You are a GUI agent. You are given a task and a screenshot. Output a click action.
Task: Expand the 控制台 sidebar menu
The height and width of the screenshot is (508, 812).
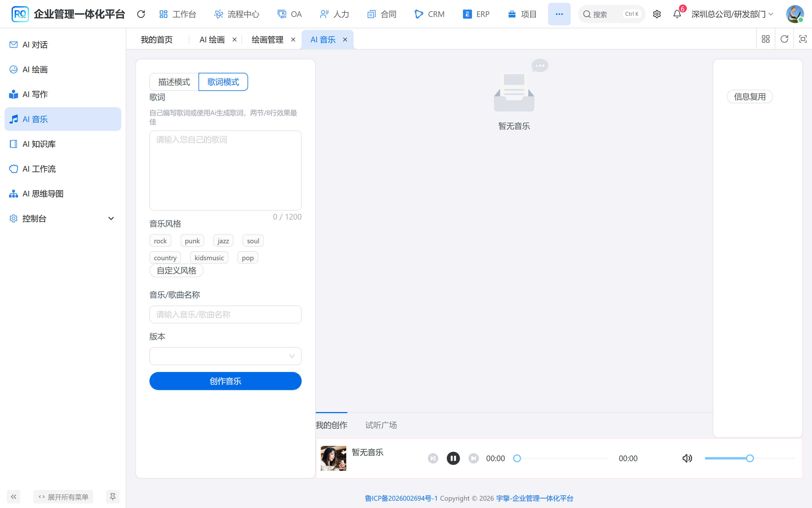(x=63, y=218)
